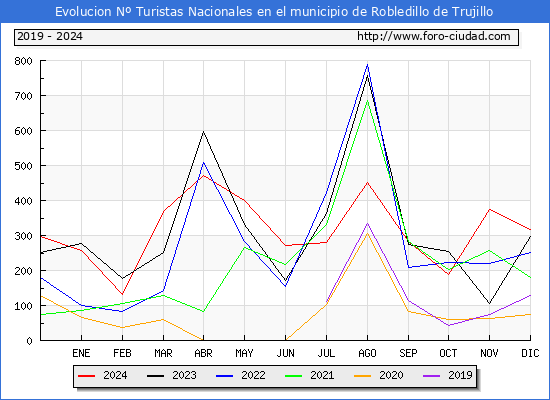Click the 600 value on the y-axis
The width and height of the screenshot is (550, 400).
tap(24, 131)
